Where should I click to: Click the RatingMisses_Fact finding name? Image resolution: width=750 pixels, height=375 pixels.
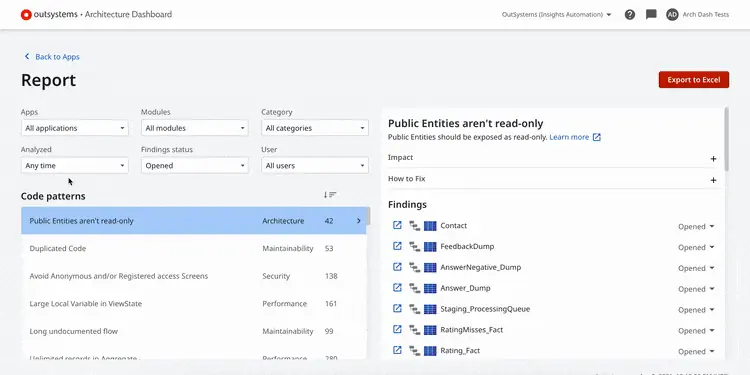coord(472,330)
